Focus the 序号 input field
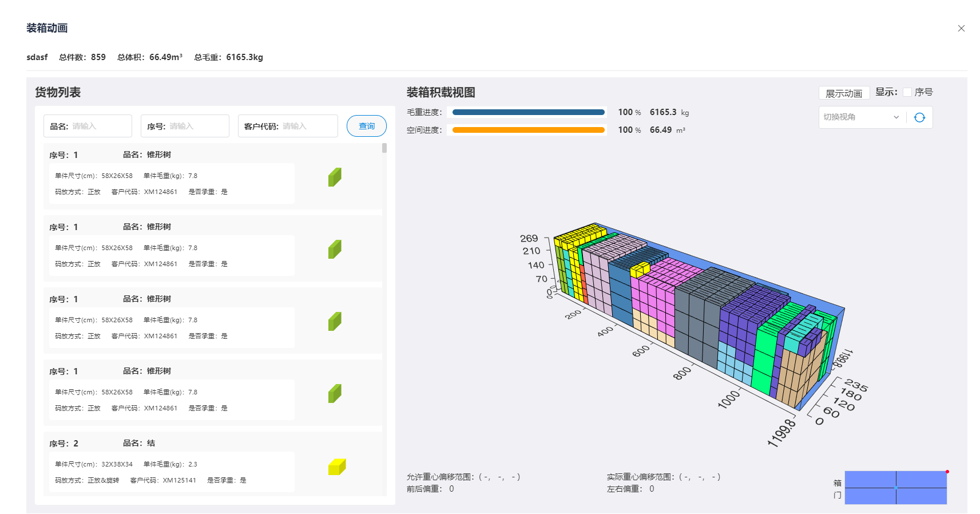 pos(185,126)
